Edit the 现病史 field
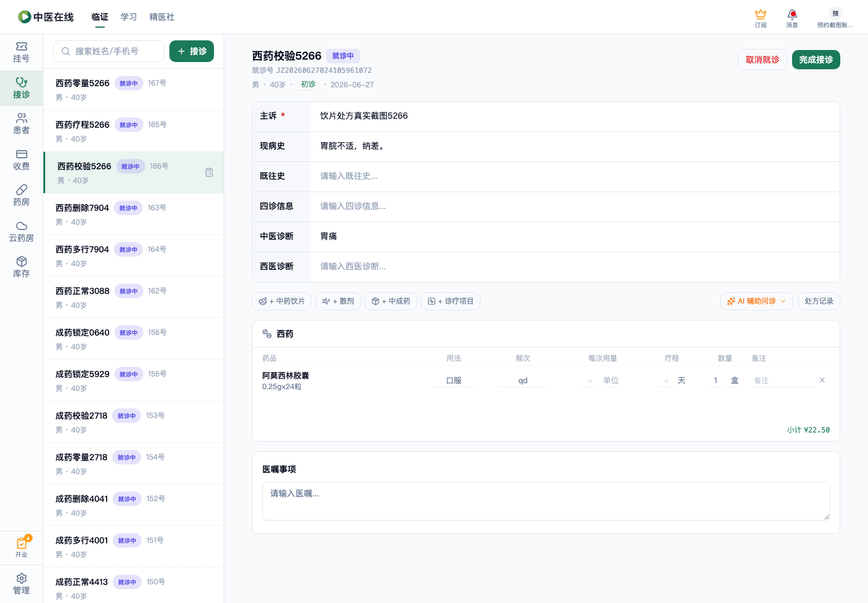 (x=575, y=146)
